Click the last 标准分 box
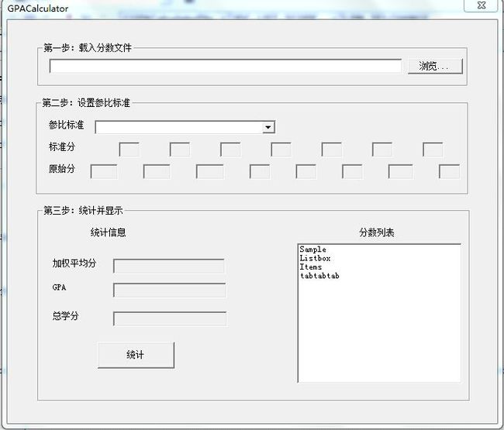The height and width of the screenshot is (430, 504). coord(433,150)
